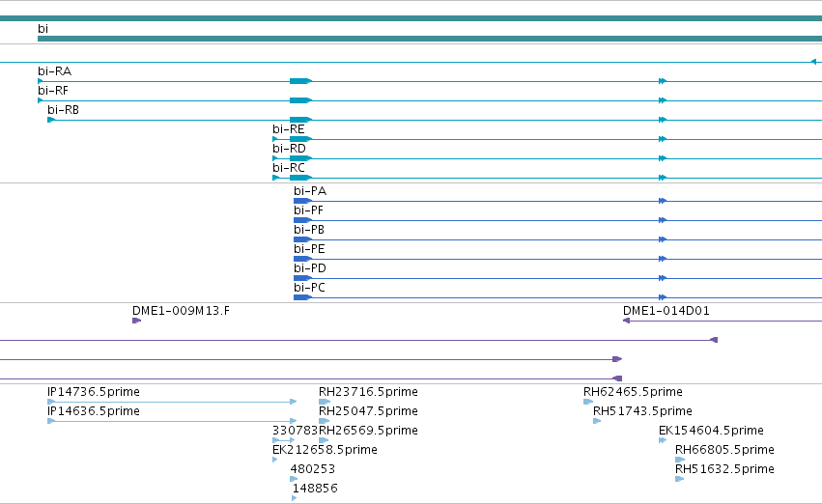
Task: Click the 148856 arrow glyph
Action: 294,498
